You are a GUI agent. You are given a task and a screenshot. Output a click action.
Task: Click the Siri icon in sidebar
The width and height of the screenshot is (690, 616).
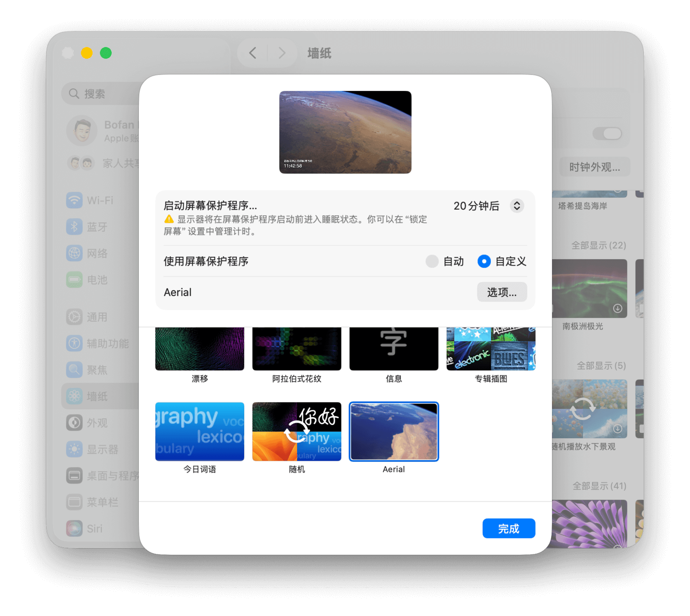74,528
